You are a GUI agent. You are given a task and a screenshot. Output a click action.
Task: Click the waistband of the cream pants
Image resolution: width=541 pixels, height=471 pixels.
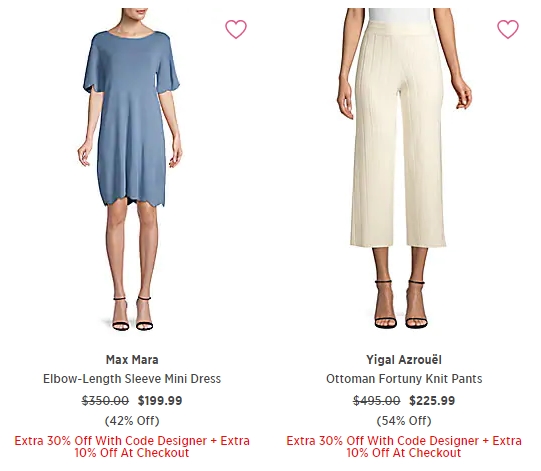[400, 26]
